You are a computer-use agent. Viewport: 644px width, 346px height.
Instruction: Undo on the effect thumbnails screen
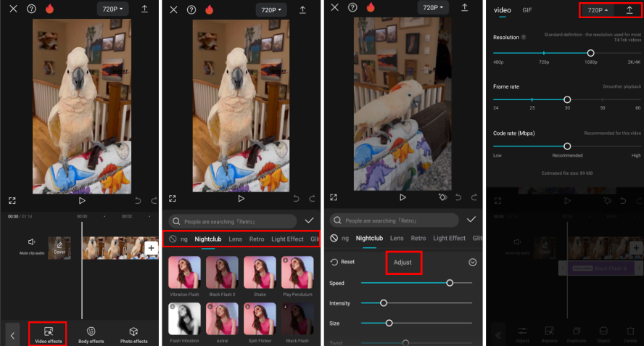click(x=296, y=199)
